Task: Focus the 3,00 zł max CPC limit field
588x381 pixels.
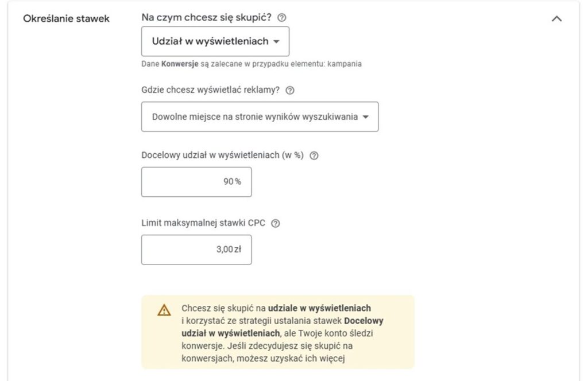Action: [196, 250]
